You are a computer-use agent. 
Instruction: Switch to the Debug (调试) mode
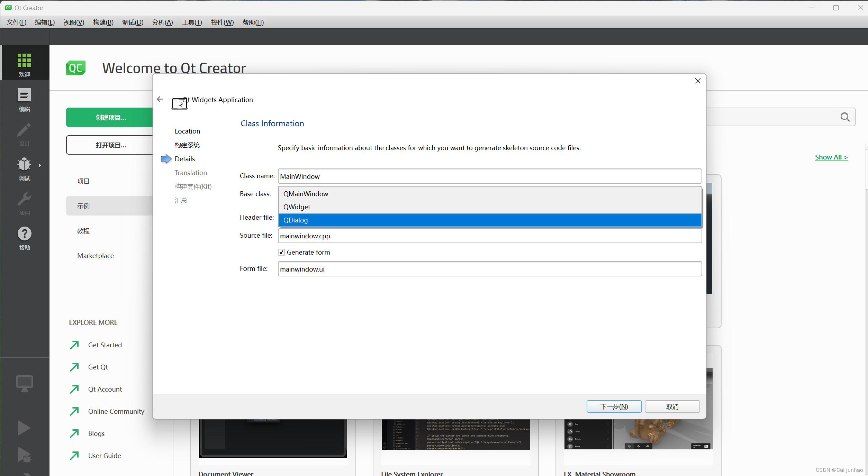(x=24, y=169)
